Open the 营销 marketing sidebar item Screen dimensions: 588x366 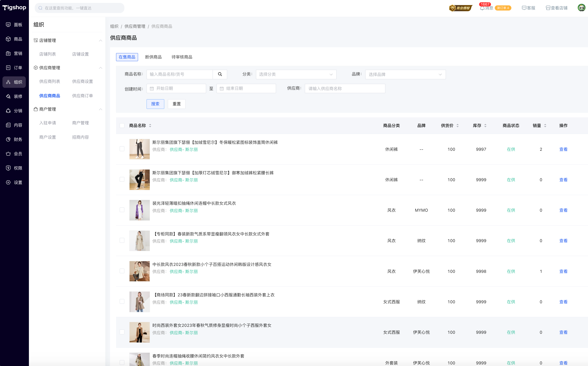[14, 54]
